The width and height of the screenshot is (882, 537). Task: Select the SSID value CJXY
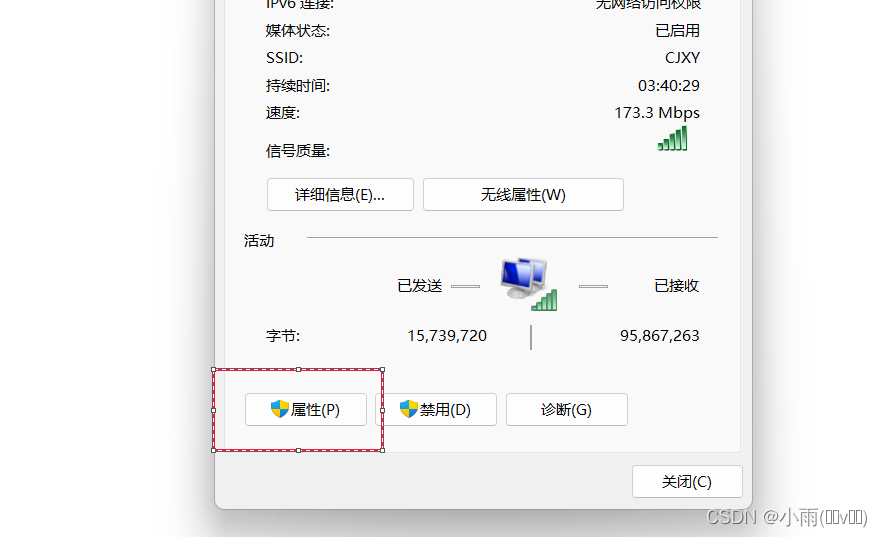(x=682, y=58)
